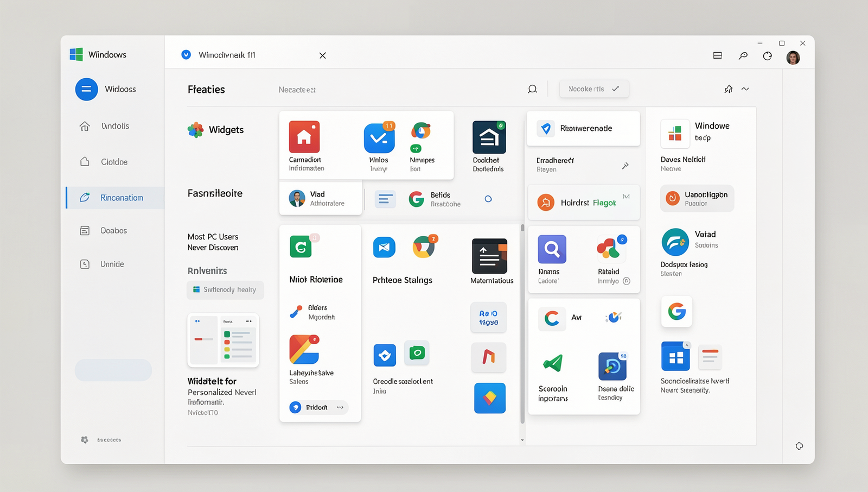Screen dimensions: 868x492
Task: Select Ooabos in the sidebar
Action: pyautogui.click(x=116, y=231)
